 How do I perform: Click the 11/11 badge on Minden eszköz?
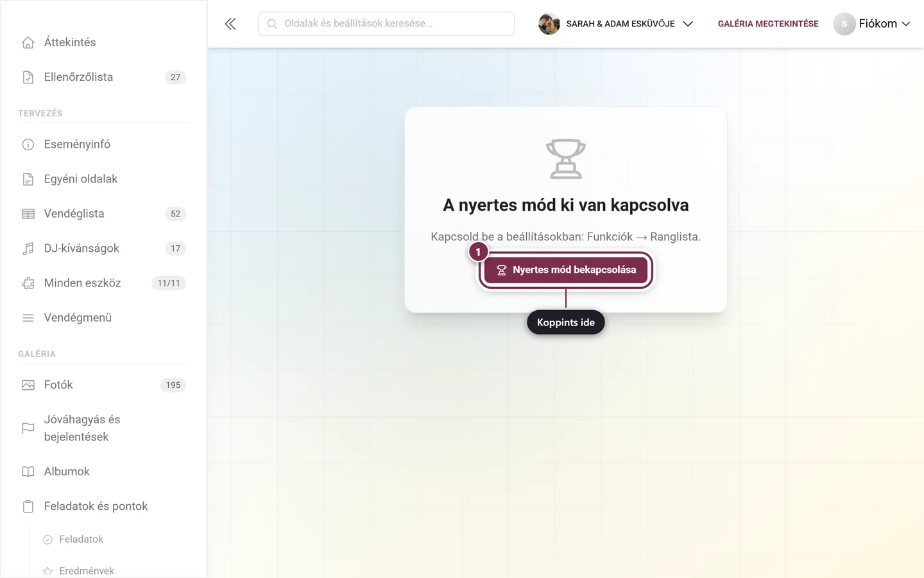pyautogui.click(x=169, y=283)
